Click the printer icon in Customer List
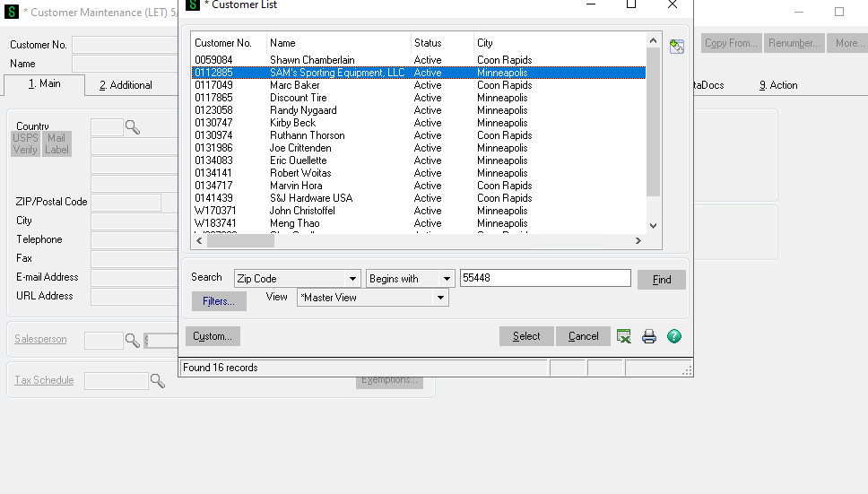The image size is (868, 494). point(649,336)
